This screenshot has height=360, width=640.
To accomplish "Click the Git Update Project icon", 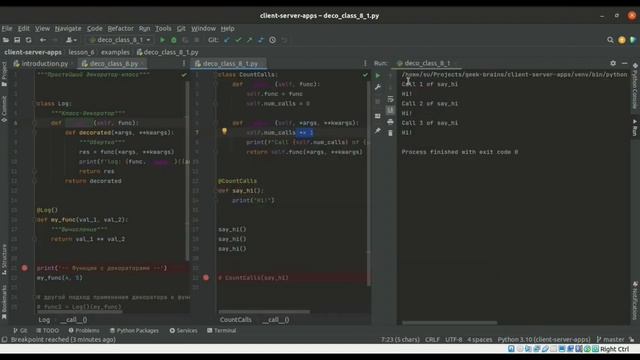I will click(x=227, y=40).
